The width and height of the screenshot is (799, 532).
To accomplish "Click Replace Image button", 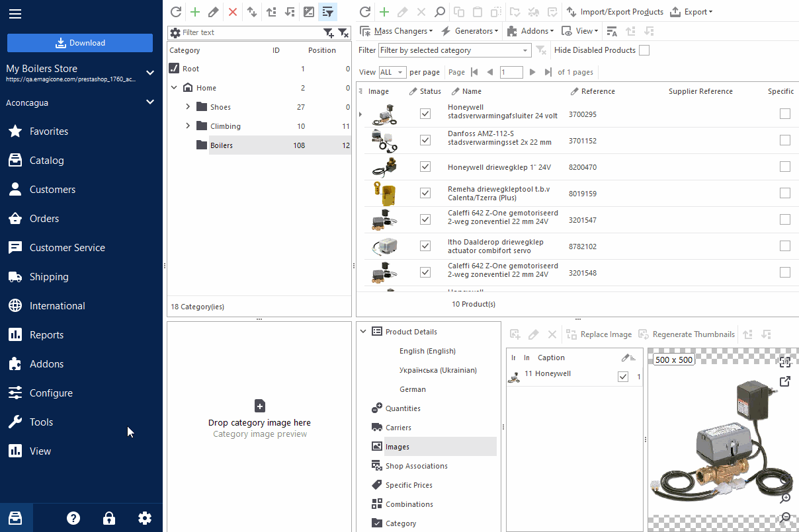I will [x=599, y=334].
